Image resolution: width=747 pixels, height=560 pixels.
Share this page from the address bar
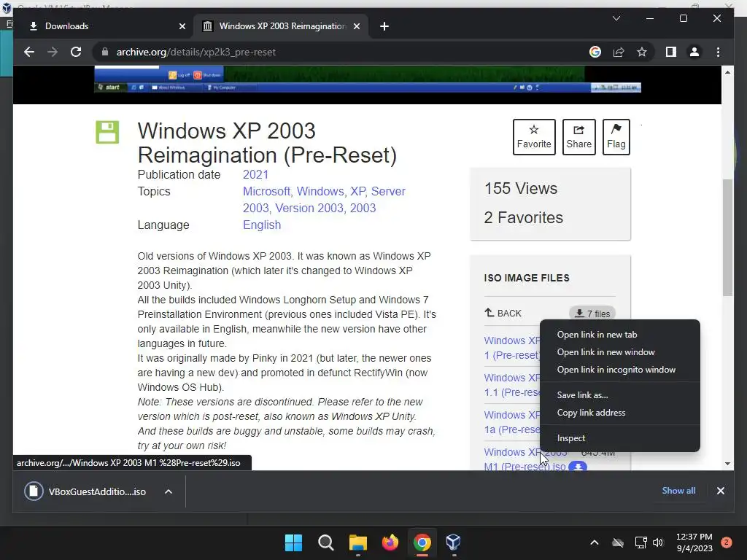coord(619,52)
